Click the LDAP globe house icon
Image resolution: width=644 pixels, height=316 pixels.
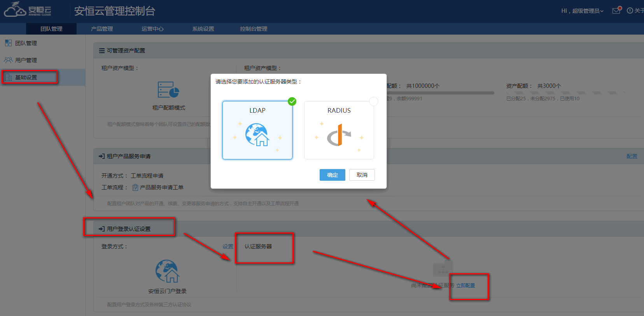tap(257, 135)
